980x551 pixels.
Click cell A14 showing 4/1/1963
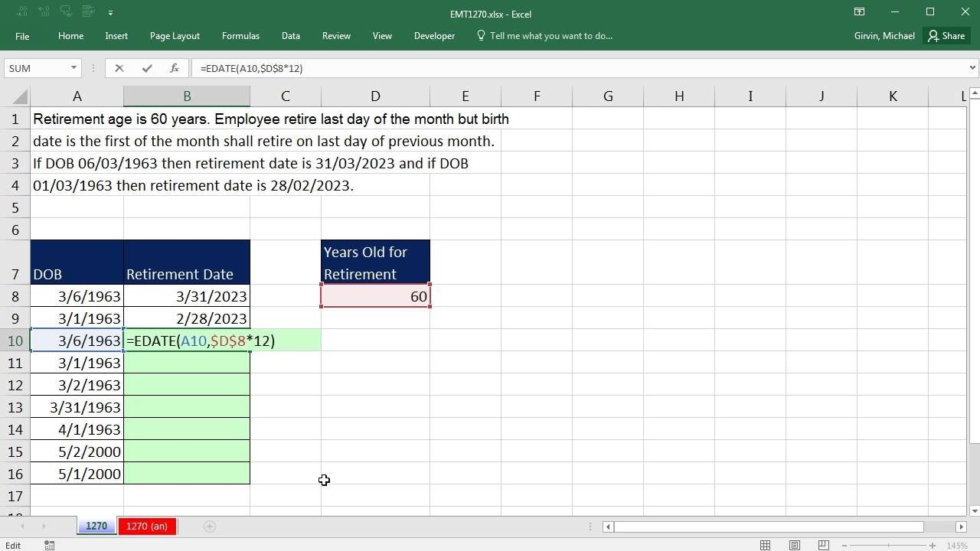[x=77, y=429]
